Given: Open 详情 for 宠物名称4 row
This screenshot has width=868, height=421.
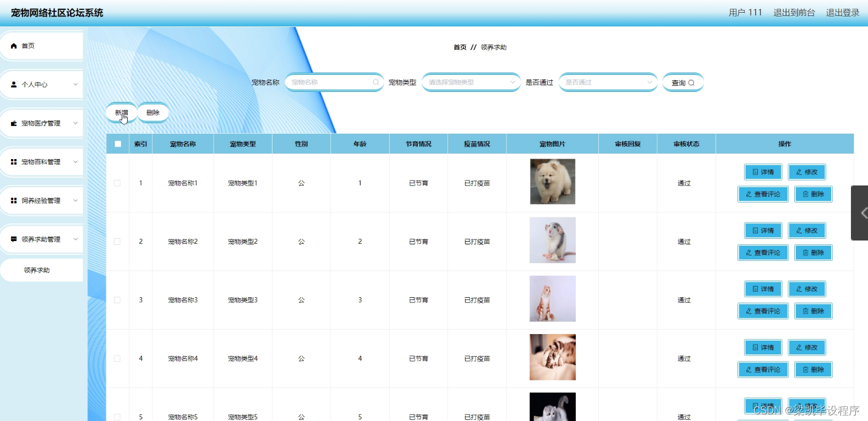Looking at the screenshot, I should click(763, 347).
